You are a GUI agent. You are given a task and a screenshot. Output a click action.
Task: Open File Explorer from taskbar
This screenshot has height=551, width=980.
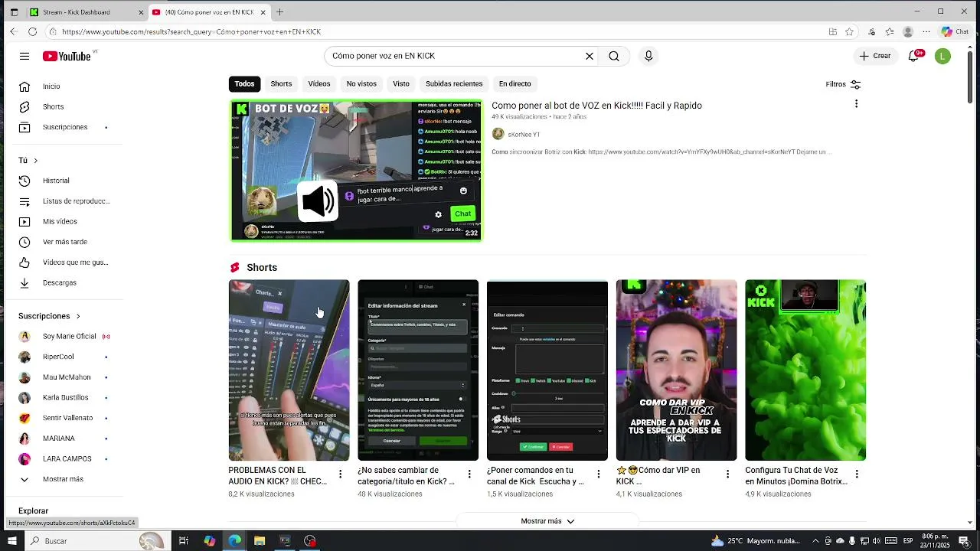tap(260, 541)
